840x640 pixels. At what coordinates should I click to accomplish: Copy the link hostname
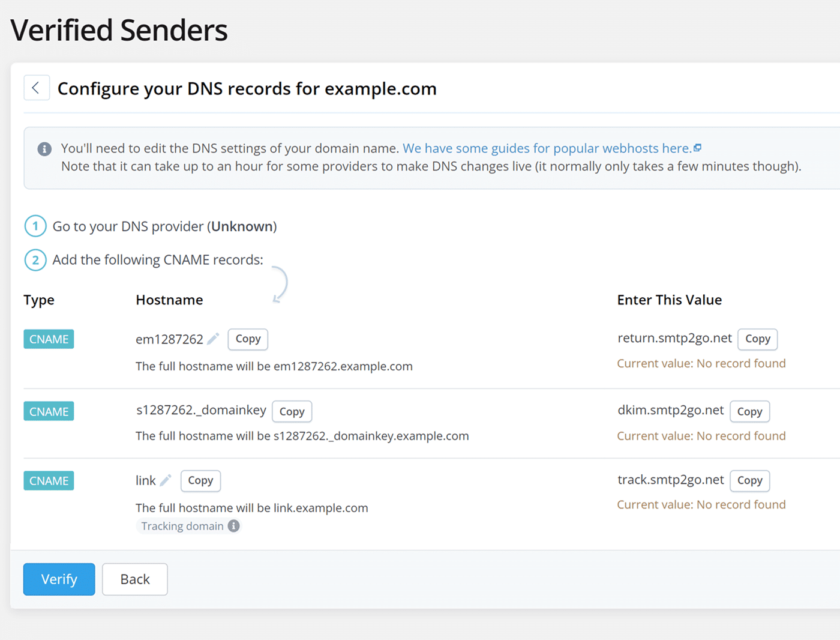(200, 480)
